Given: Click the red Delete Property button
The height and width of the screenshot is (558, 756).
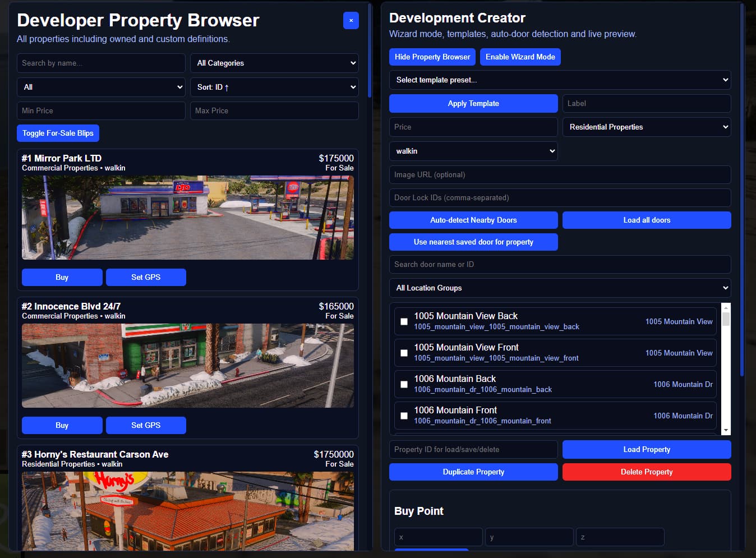Looking at the screenshot, I should coord(647,472).
